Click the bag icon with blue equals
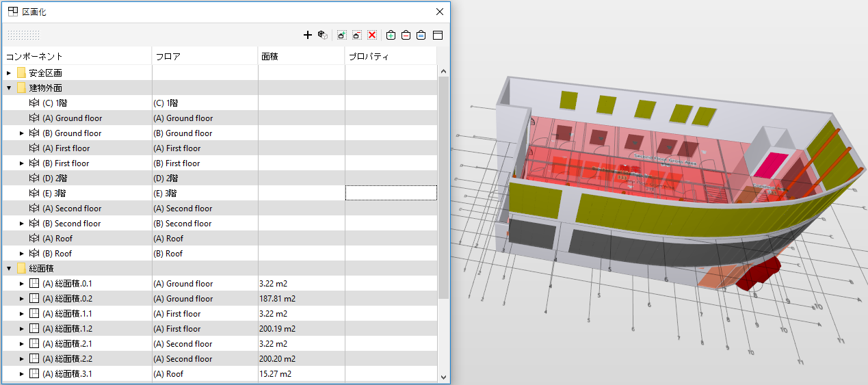 [421, 35]
